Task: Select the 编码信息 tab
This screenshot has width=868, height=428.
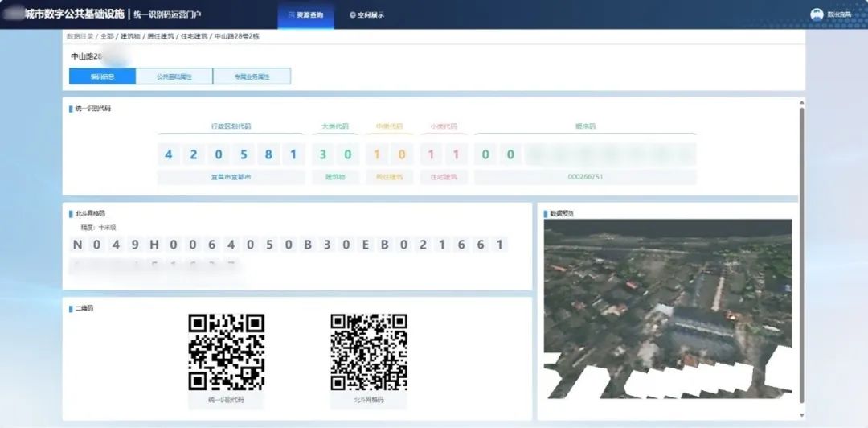Action: click(x=102, y=76)
